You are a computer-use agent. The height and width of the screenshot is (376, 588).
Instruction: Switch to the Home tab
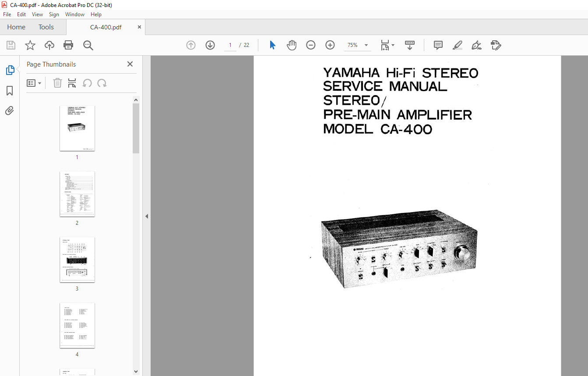16,27
